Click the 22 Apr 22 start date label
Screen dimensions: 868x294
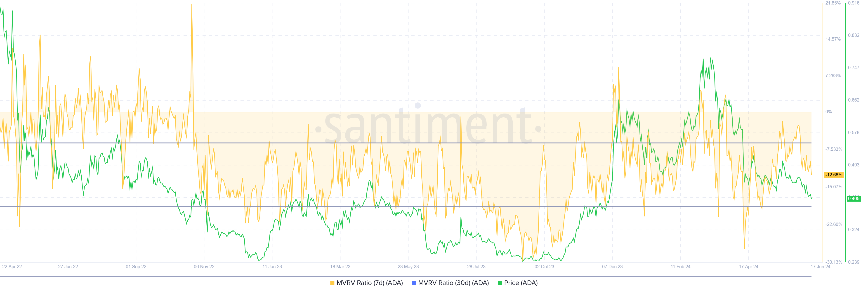12,267
